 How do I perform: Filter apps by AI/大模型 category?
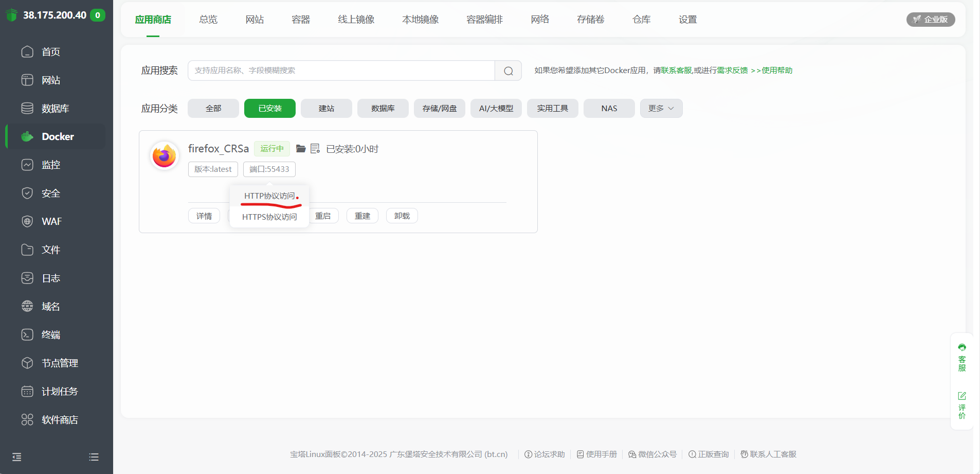click(x=496, y=109)
